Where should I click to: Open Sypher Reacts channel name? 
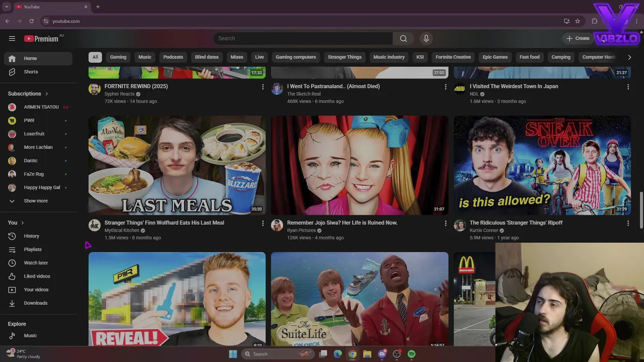(x=119, y=94)
